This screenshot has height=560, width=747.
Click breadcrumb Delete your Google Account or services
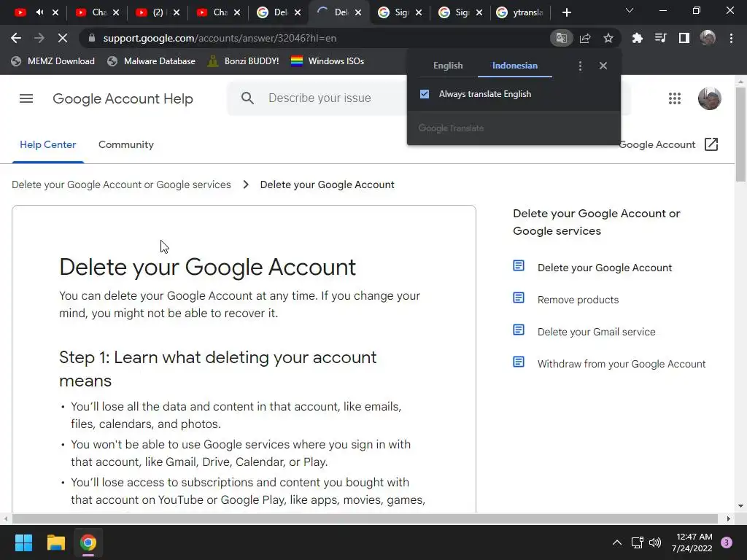coord(121,184)
